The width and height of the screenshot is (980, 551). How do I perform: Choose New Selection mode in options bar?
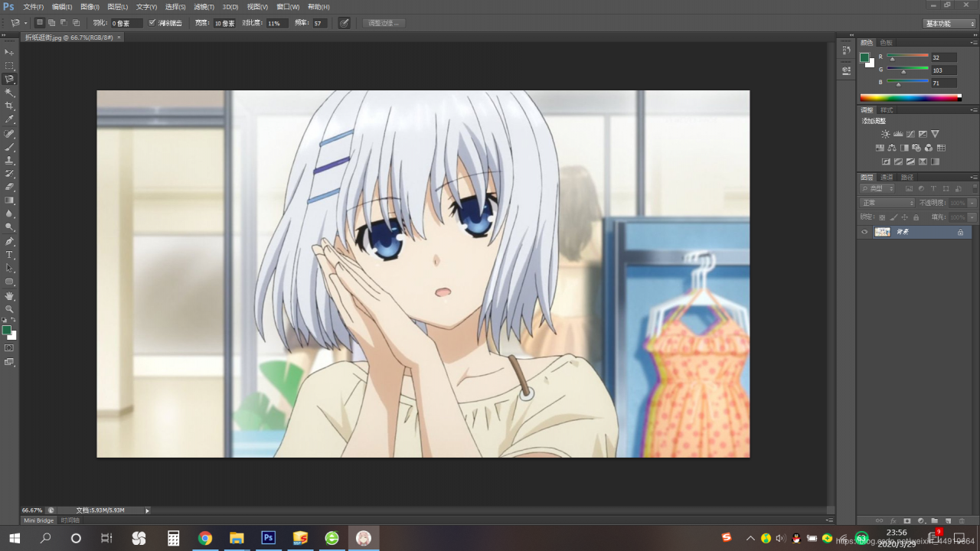click(40, 23)
